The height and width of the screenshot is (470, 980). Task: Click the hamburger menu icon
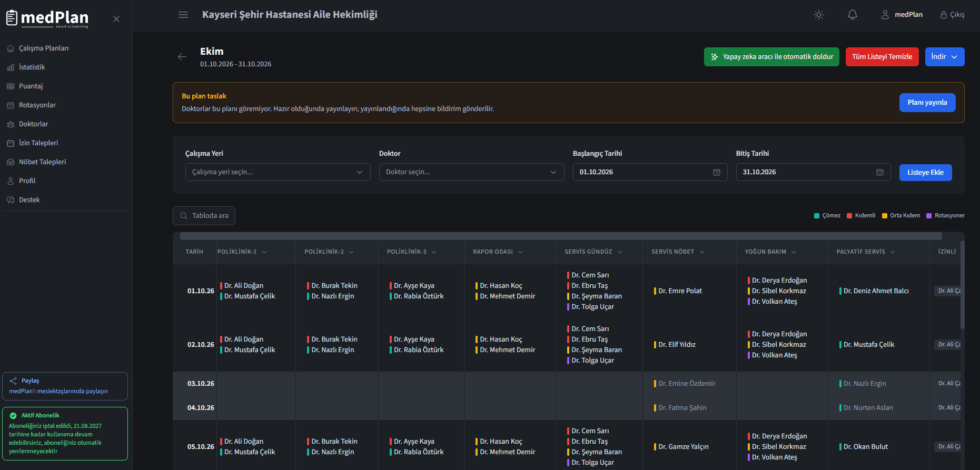coord(183,15)
